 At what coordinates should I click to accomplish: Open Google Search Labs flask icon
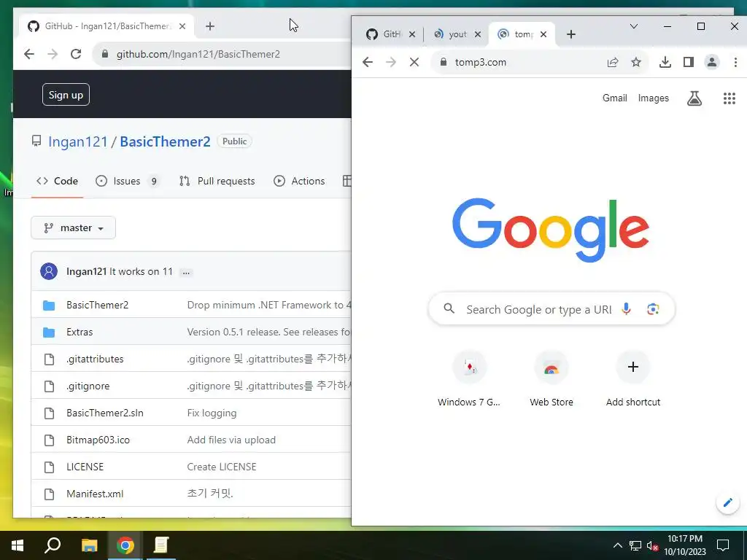click(694, 98)
